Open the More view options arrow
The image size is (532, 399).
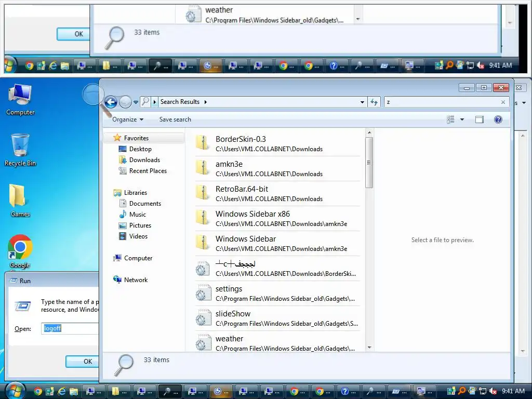[462, 119]
